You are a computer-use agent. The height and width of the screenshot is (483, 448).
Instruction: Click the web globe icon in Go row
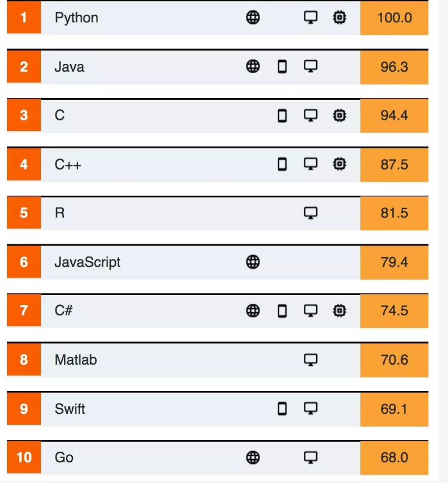pos(253,457)
